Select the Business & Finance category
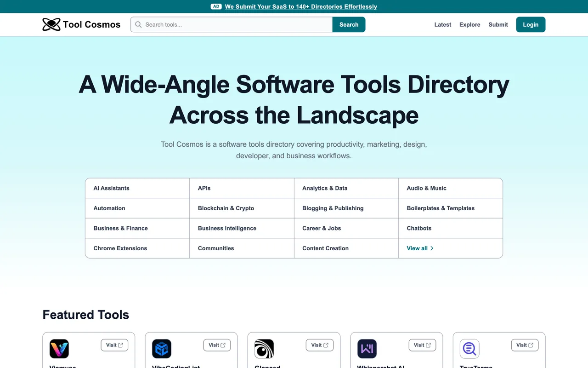 137,228
